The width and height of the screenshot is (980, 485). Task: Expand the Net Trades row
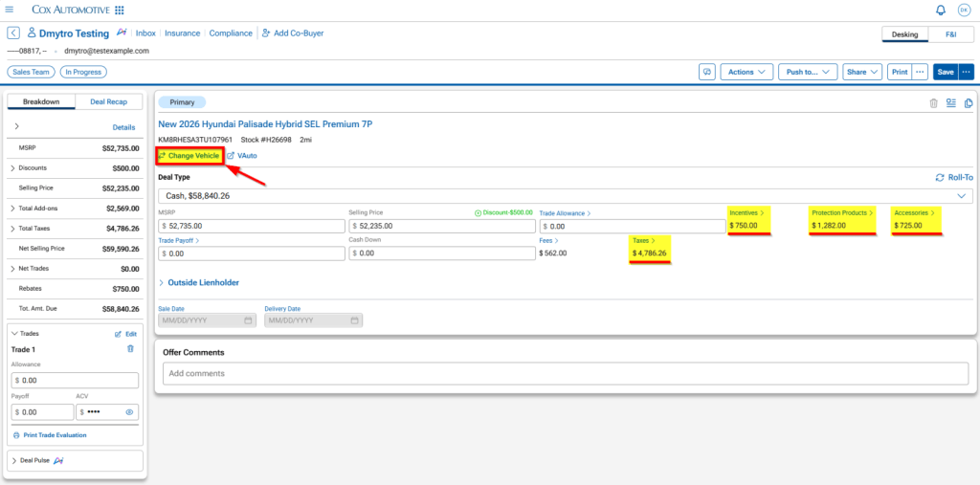tap(13, 269)
